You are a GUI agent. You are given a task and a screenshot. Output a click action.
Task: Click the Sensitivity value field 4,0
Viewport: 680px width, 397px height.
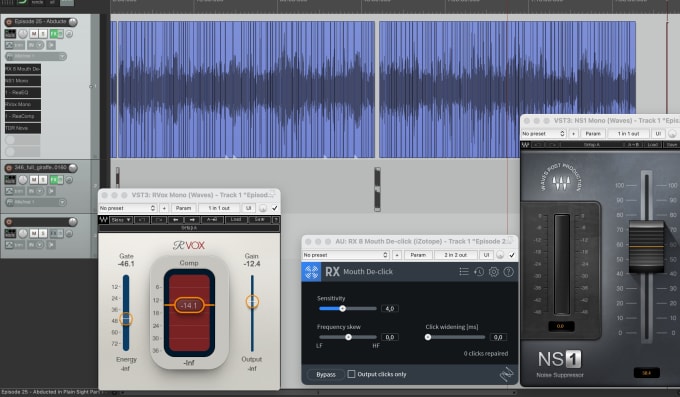click(x=390, y=308)
